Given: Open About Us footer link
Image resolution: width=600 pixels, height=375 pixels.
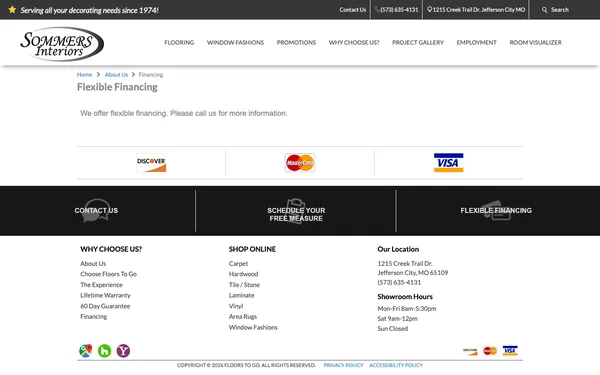Looking at the screenshot, I should [93, 263].
